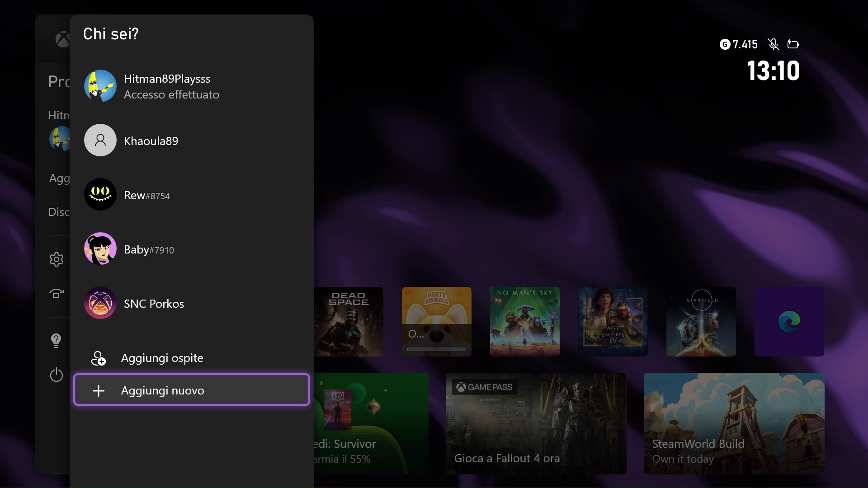Open the Jedi: Survivor promo card

(371, 423)
